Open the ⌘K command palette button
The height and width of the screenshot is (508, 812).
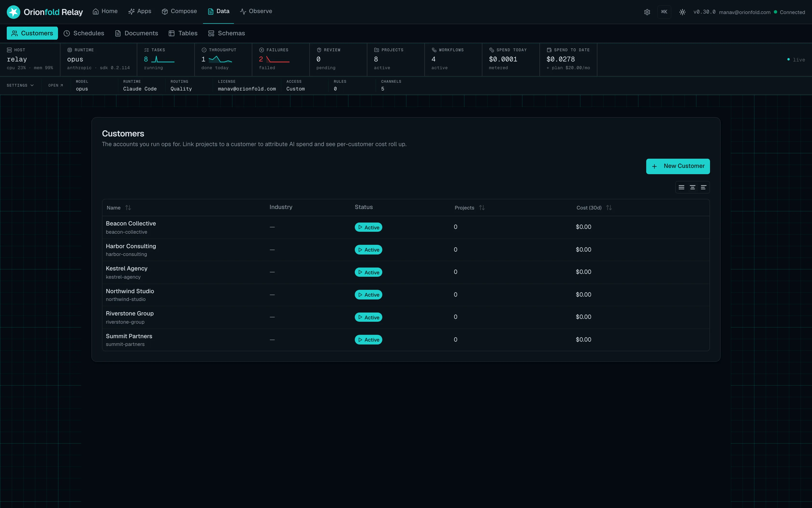[664, 12]
